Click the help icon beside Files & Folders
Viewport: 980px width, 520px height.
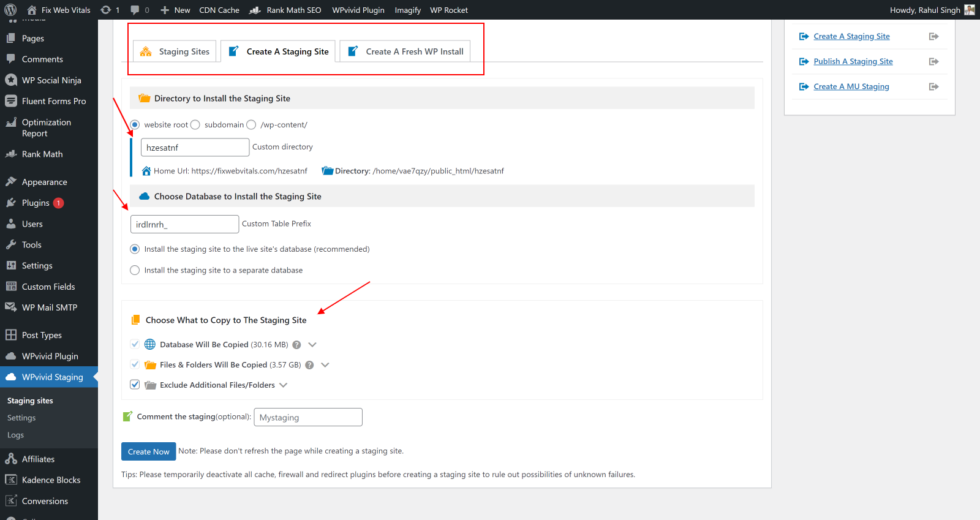(x=309, y=365)
